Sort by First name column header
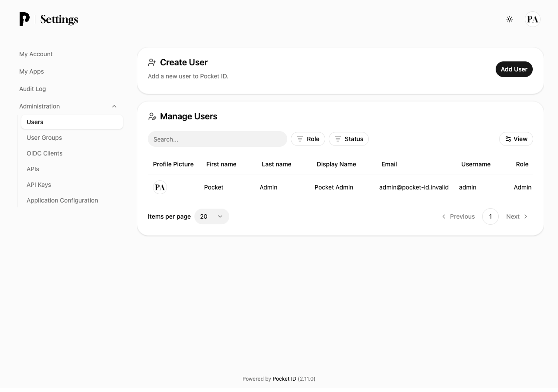The width and height of the screenshot is (558, 392). coord(221,164)
